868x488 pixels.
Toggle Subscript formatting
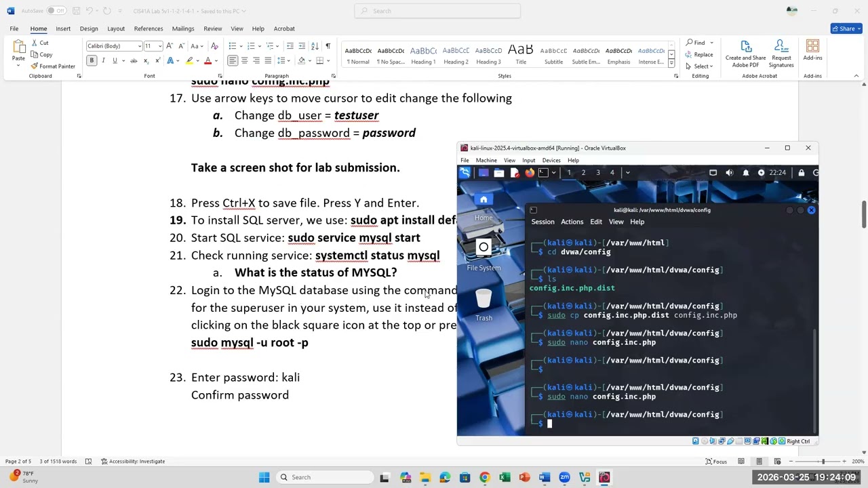tap(145, 60)
